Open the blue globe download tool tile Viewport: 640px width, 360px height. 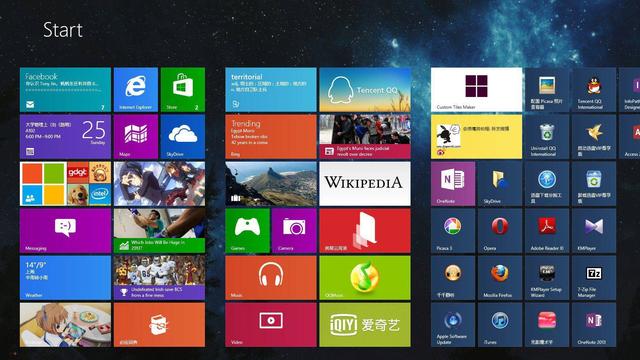547,184
